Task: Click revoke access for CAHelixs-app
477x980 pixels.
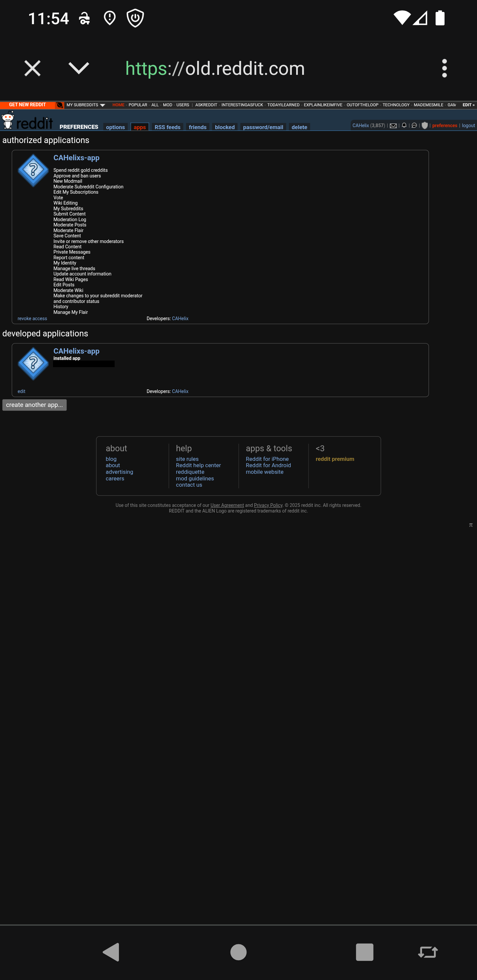Action: (x=32, y=318)
